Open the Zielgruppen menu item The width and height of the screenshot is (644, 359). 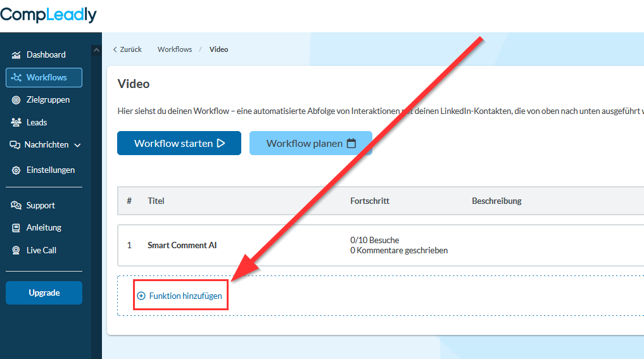click(x=48, y=100)
